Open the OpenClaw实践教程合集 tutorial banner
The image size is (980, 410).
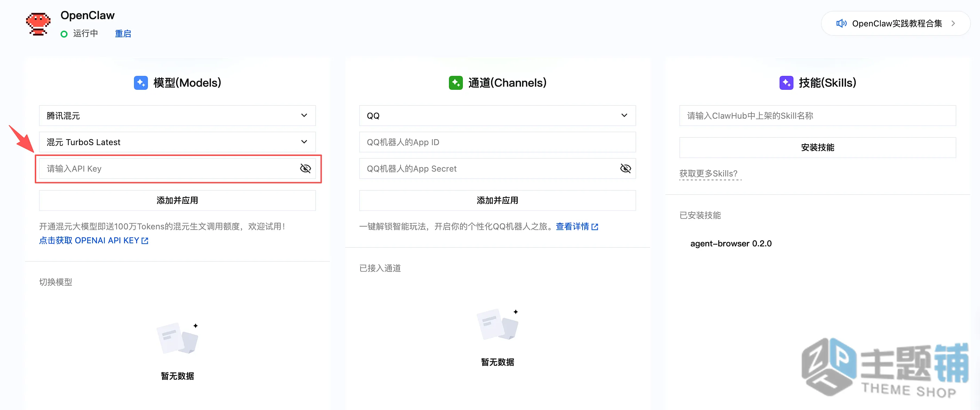[x=895, y=24]
